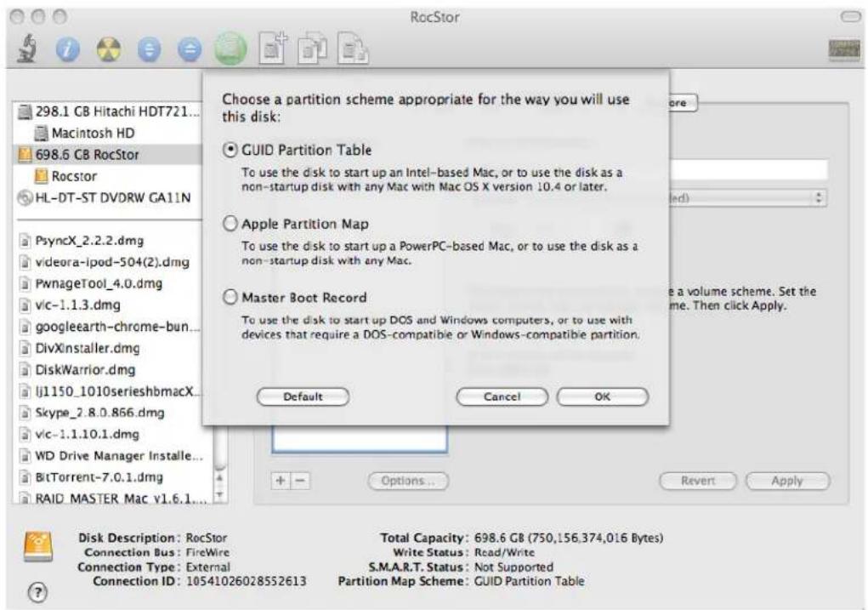The height and width of the screenshot is (610, 868).
Task: Select HL-DT-ST DVDRW GA11N drive
Action: click(108, 197)
